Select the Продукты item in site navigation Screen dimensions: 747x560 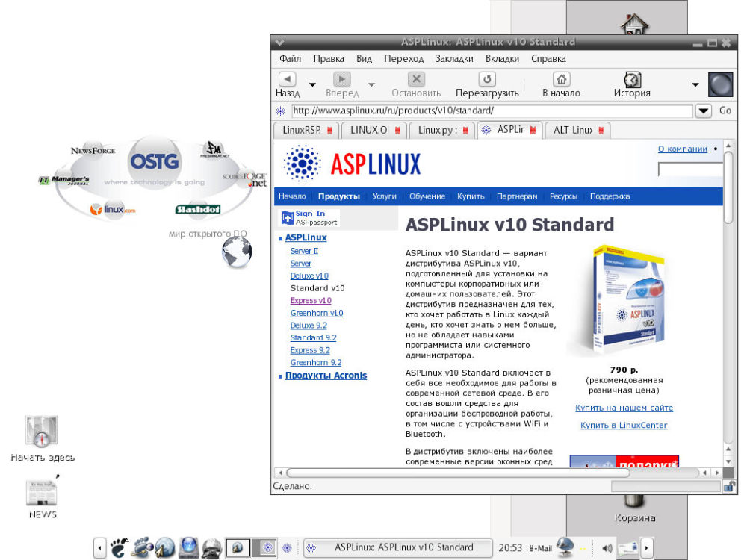[338, 196]
